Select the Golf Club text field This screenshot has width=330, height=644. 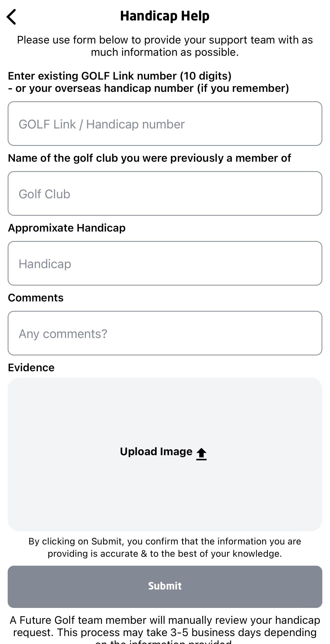pyautogui.click(x=165, y=193)
